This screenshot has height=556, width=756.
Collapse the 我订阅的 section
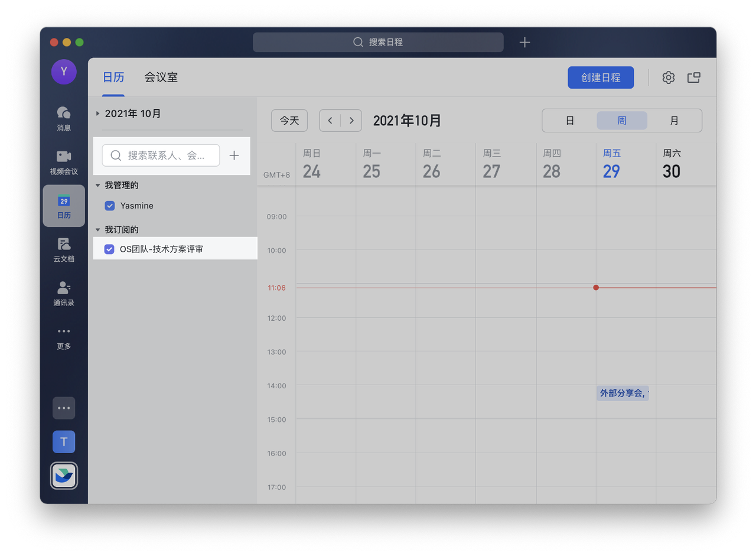98,229
